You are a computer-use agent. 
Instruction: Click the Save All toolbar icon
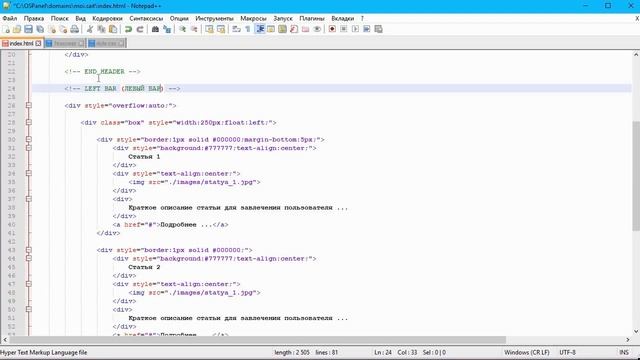pyautogui.click(x=40, y=29)
